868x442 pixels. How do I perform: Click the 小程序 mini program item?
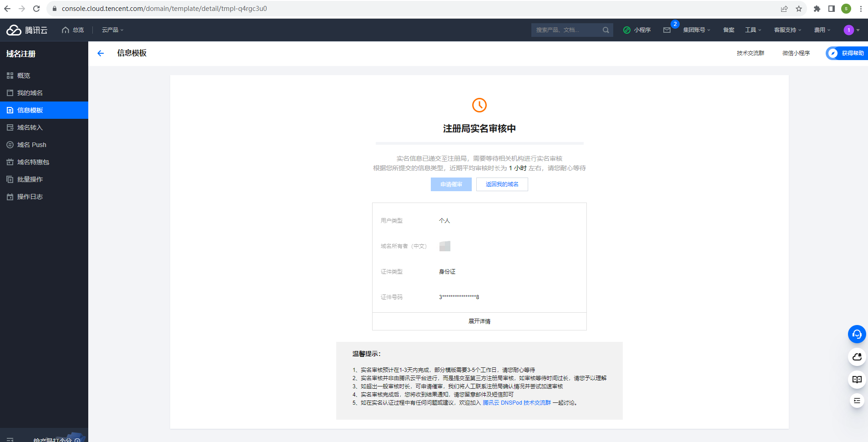(x=637, y=30)
